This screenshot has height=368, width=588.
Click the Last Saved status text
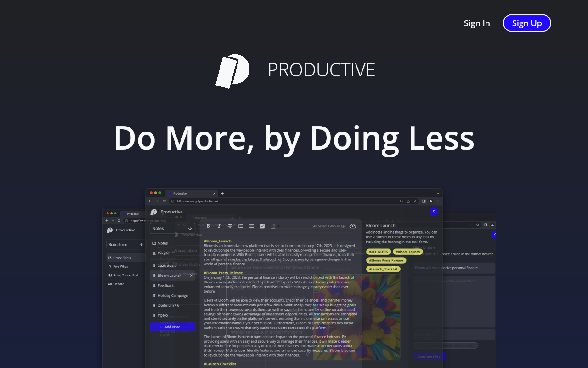point(328,226)
